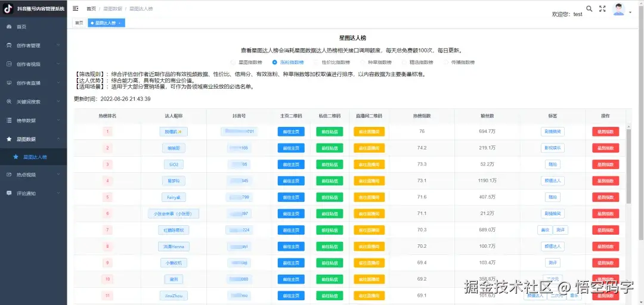Click the 评论通知 chat bubble icon
This screenshot has width=644, height=305.
(x=9, y=193)
